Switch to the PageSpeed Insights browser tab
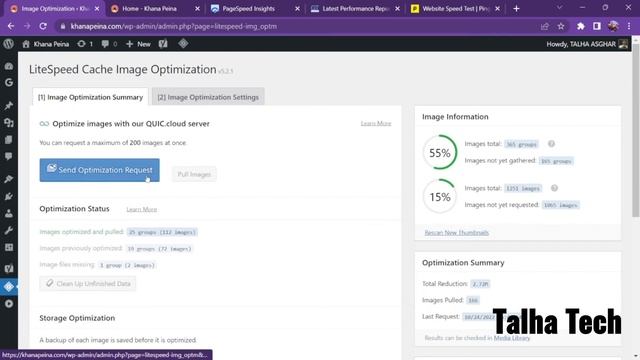The image size is (640, 360). [256, 9]
